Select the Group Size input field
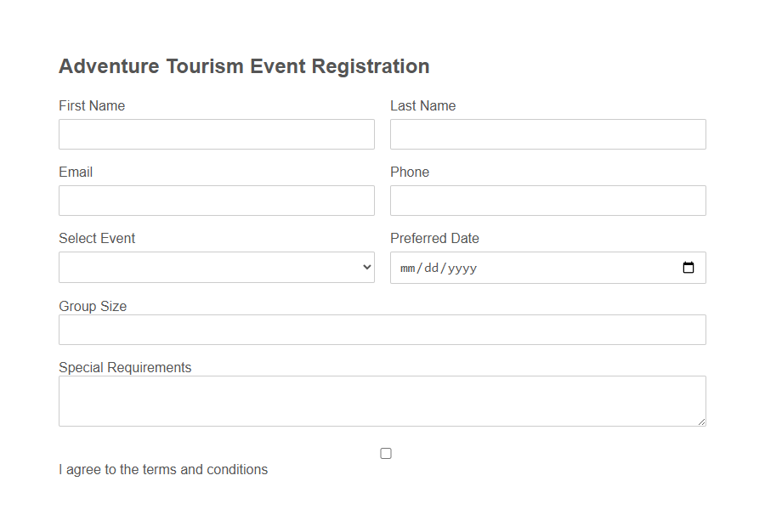765x532 pixels. (382, 329)
